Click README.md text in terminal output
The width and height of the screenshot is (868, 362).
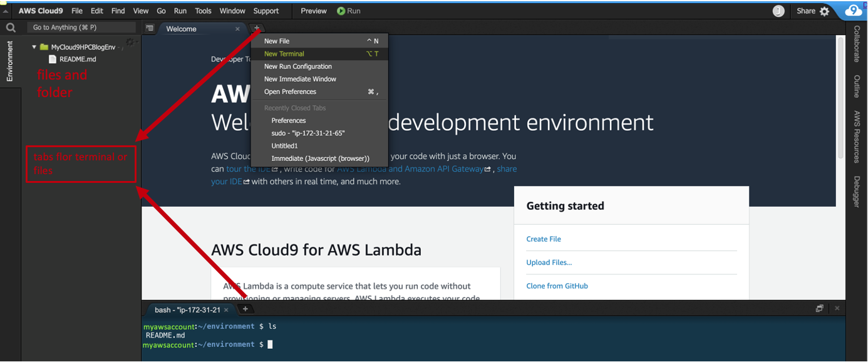pyautogui.click(x=165, y=336)
